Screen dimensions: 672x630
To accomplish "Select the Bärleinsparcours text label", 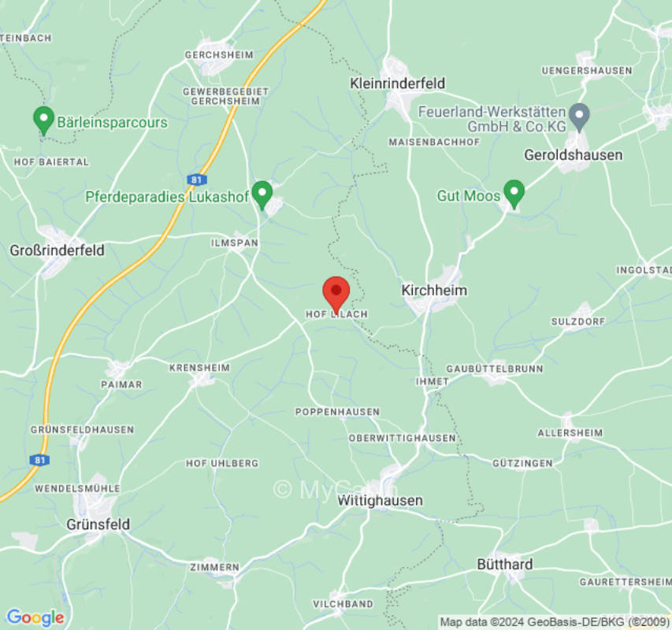I will 113,123.
